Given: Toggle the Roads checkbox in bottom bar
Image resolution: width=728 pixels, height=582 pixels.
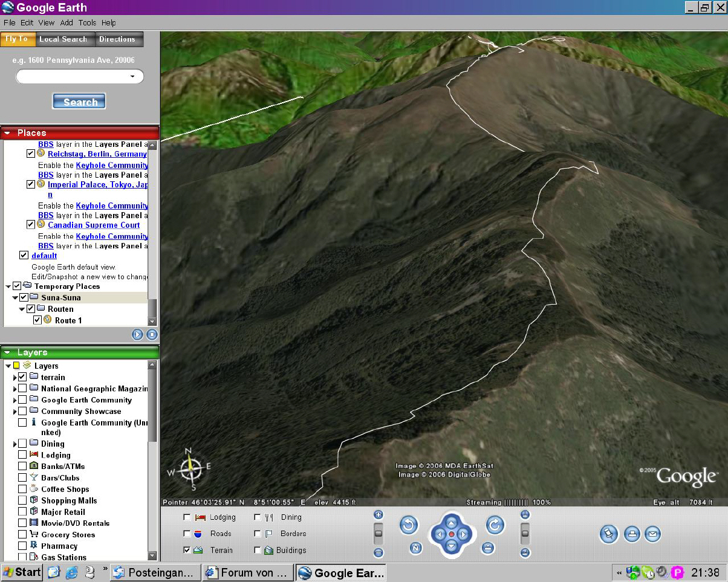Looking at the screenshot, I should pos(187,534).
